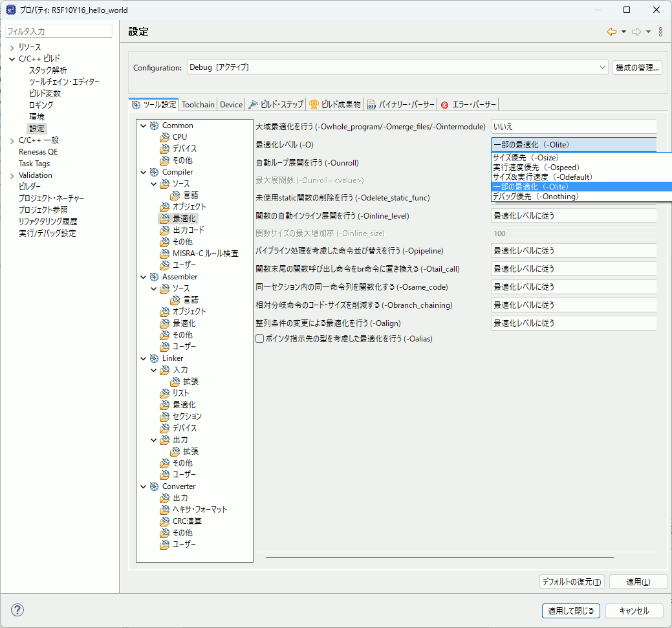Viewport: 672px width, 628px height.
Task: Click the フィルタ入力 filter text field
Action: coord(59,31)
